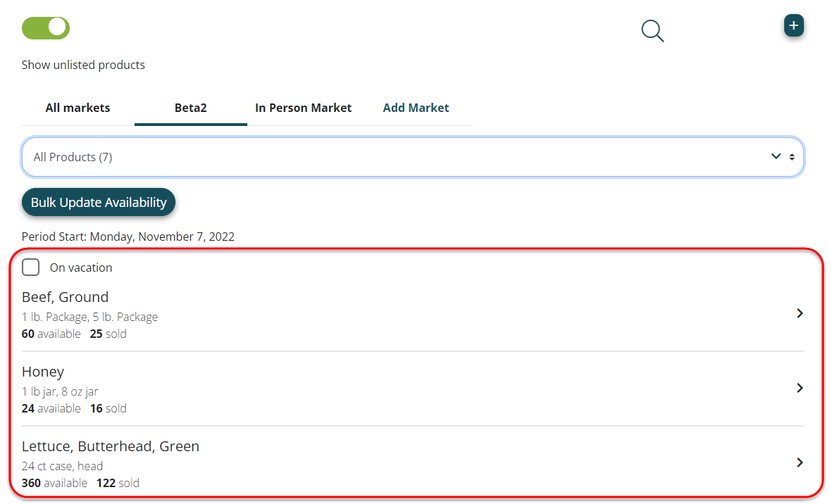The image size is (830, 504).
Task: Click the Add Market link
Action: pos(416,108)
